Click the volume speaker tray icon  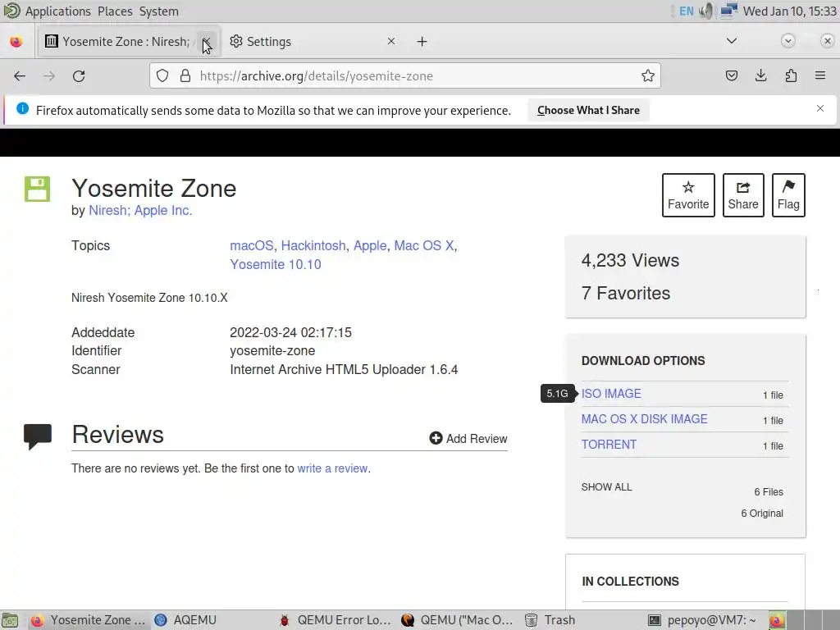706,11
